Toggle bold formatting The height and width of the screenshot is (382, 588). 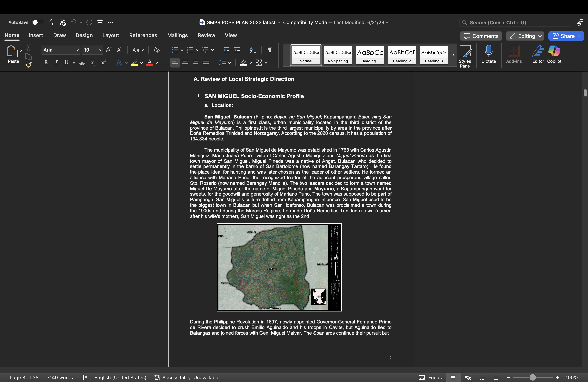point(46,63)
